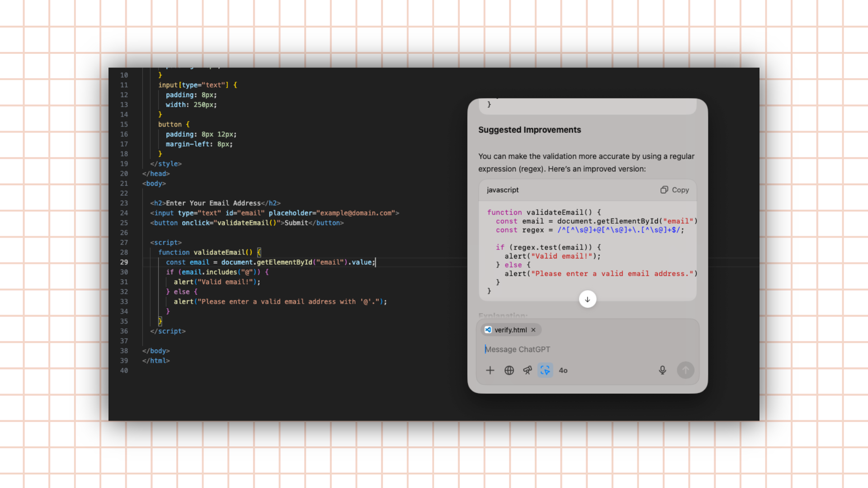The height and width of the screenshot is (488, 868).
Task: Click the if (regex.test(email)) line
Action: click(548, 248)
